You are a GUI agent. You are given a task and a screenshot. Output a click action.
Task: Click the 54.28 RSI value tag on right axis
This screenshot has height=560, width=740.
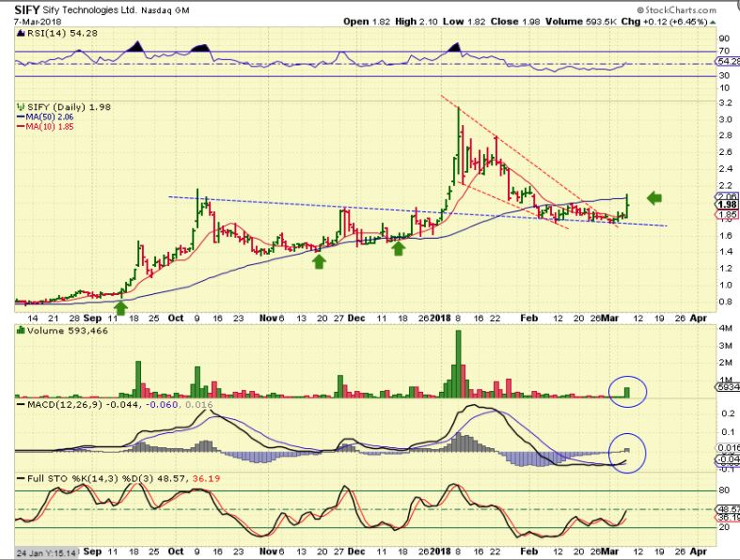(728, 61)
